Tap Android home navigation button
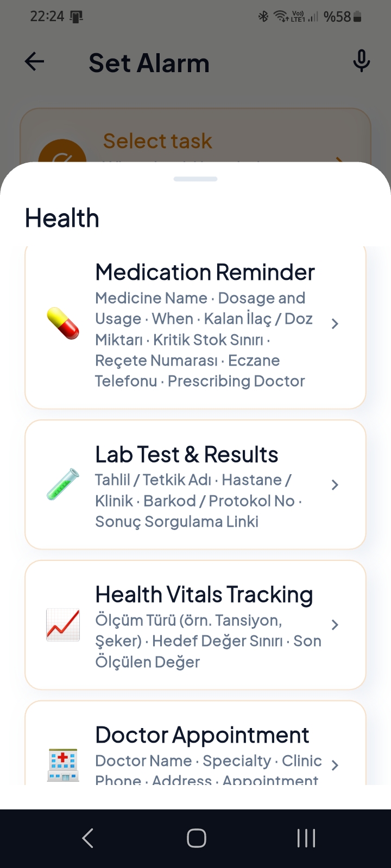 (x=196, y=838)
